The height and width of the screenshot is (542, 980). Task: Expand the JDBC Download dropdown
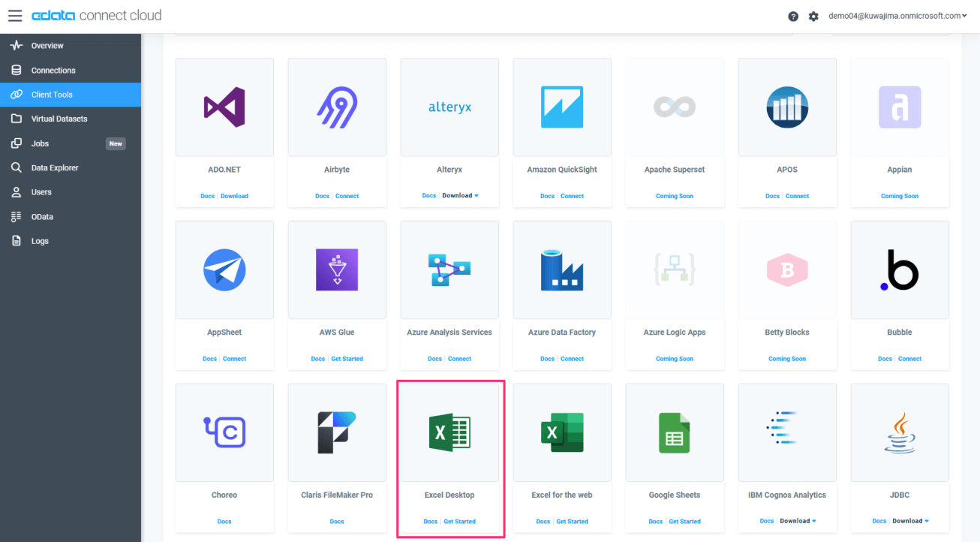pyautogui.click(x=910, y=521)
